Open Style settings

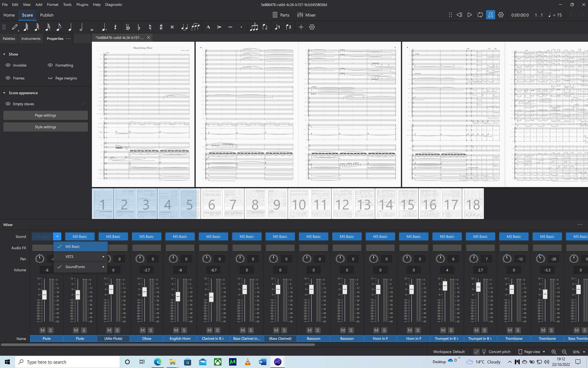[x=45, y=127]
